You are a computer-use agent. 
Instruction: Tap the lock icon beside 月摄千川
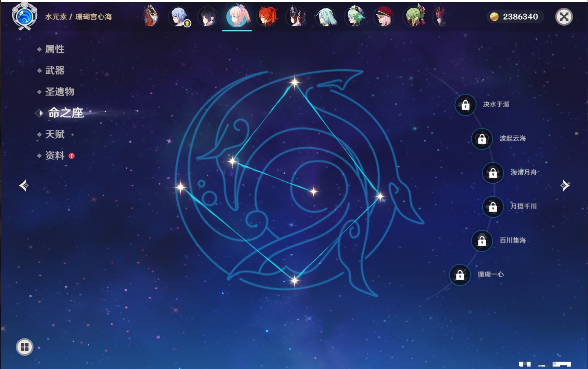493,207
